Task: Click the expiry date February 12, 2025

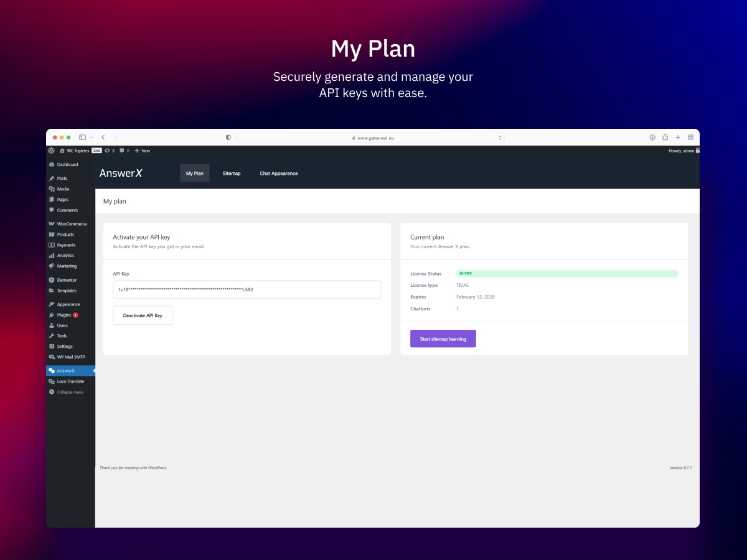Action: click(476, 297)
